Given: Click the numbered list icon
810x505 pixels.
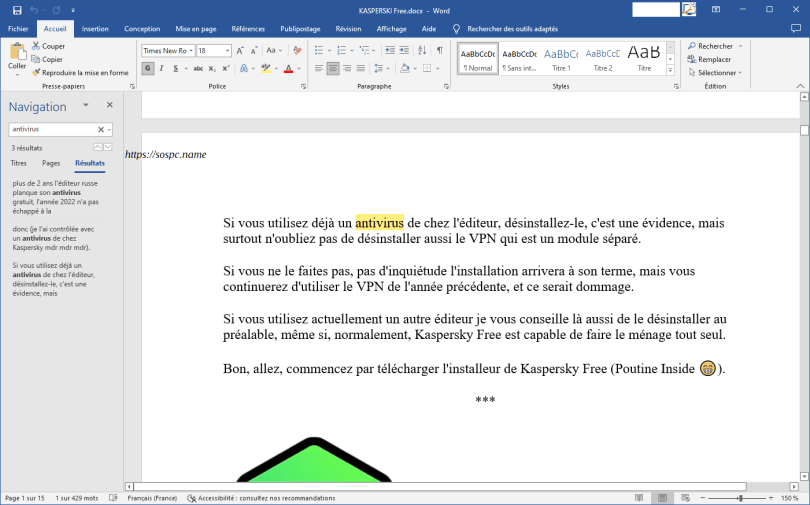Looking at the screenshot, I should [x=341, y=50].
